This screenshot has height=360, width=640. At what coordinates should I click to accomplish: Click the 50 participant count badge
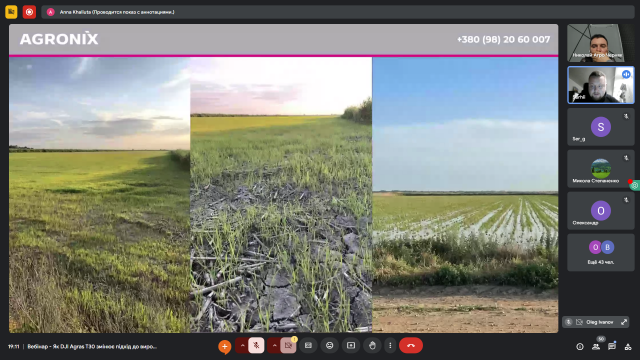pyautogui.click(x=601, y=339)
